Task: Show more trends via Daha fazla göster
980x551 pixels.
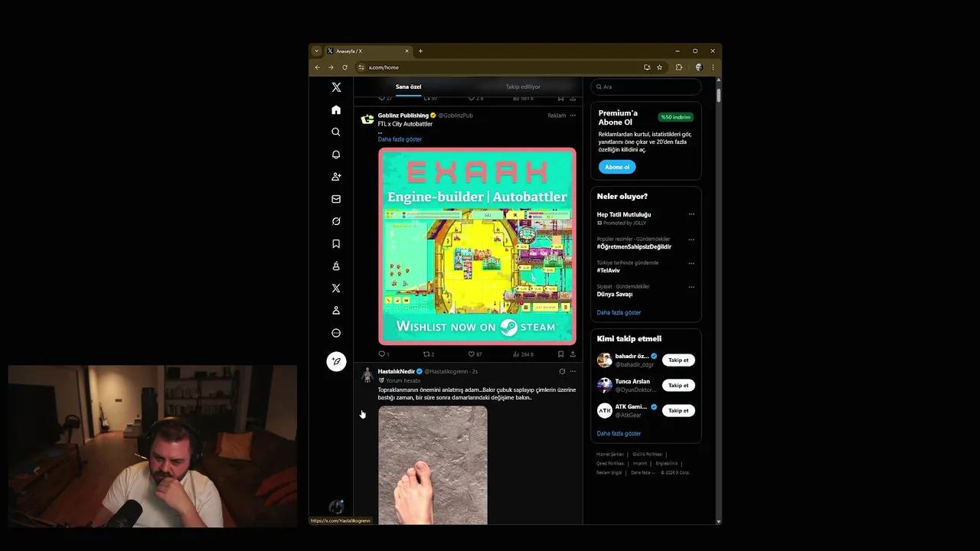Action: [x=619, y=312]
